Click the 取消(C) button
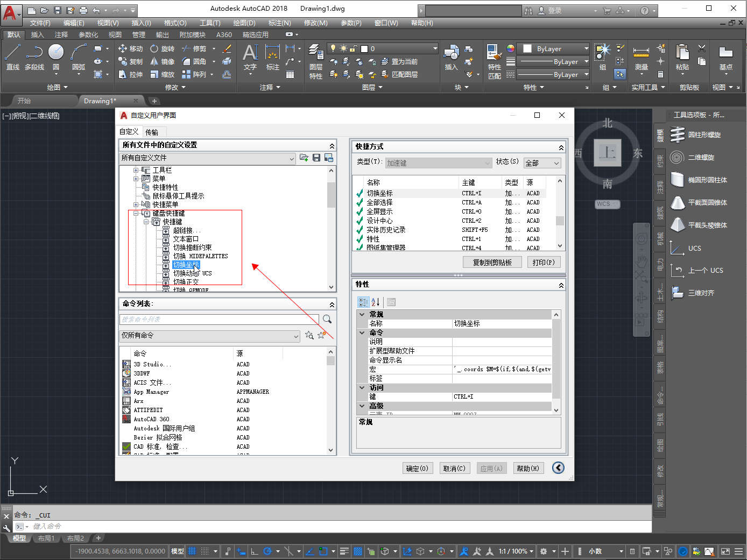The image size is (747, 560). 454,469
